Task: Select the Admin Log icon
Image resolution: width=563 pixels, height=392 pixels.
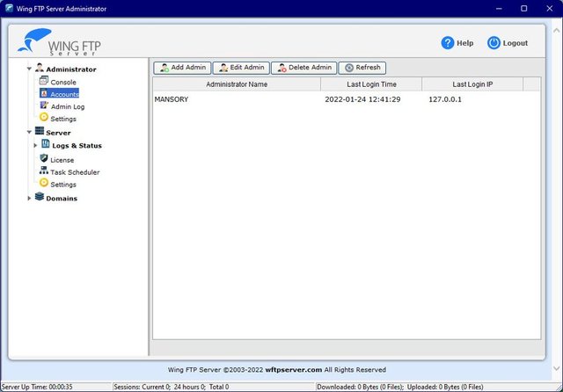Action: pyautogui.click(x=44, y=106)
